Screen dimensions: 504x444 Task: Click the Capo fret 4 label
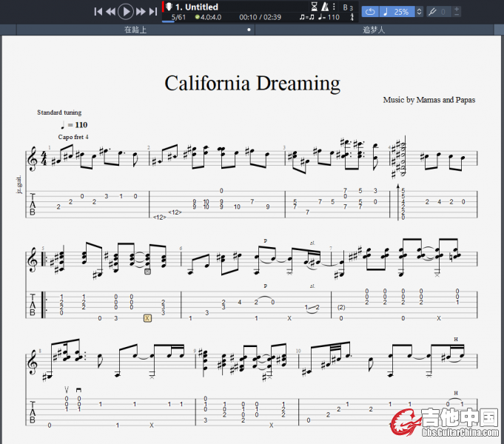click(x=73, y=137)
